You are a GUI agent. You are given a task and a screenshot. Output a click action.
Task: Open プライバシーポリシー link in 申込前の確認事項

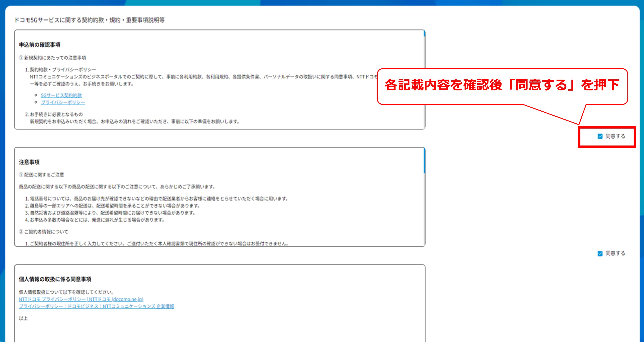63,103
